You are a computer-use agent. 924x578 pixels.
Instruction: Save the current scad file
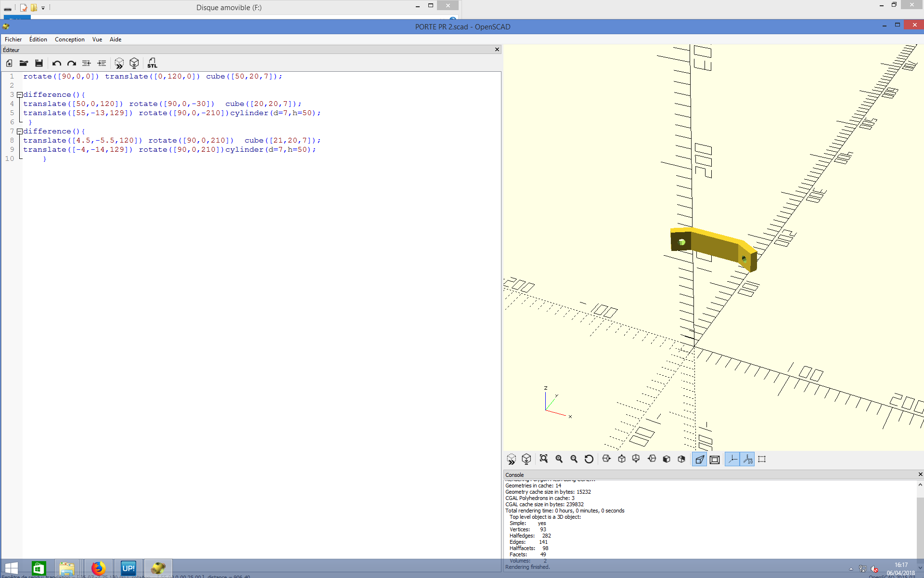click(x=39, y=63)
